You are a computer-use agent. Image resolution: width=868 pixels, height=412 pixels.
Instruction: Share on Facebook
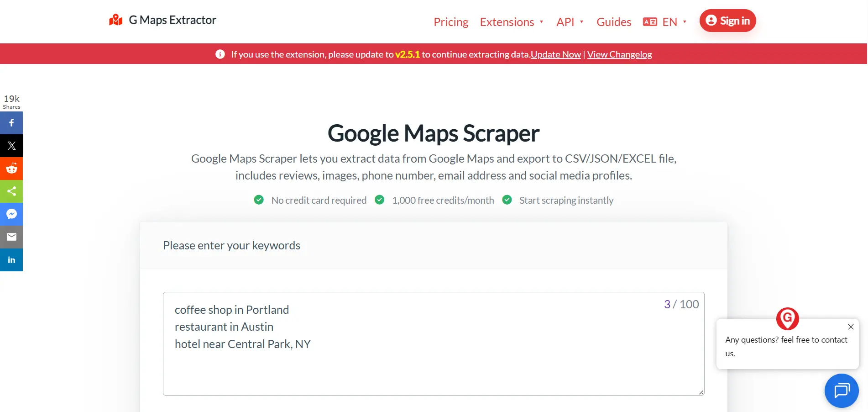[11, 123]
